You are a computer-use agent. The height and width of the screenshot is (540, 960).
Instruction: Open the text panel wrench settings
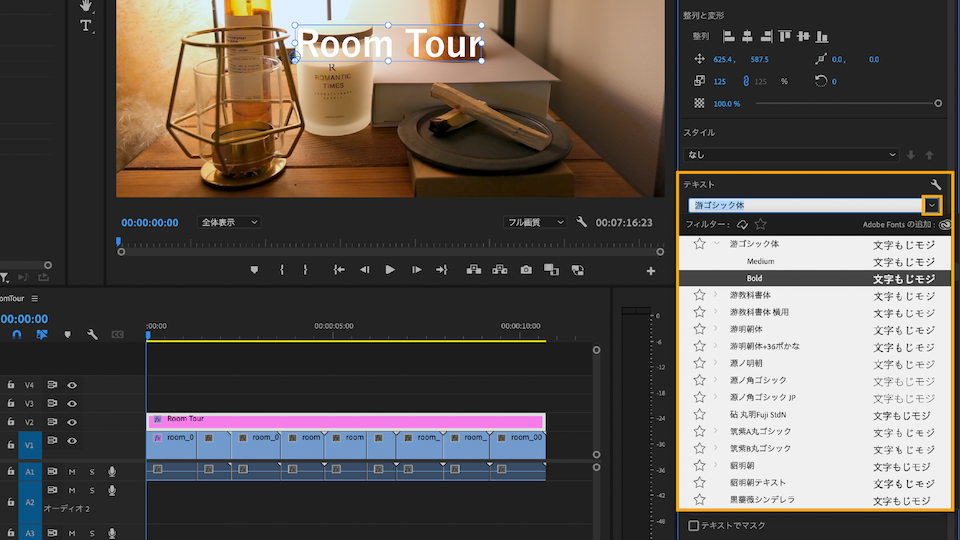coord(936,185)
